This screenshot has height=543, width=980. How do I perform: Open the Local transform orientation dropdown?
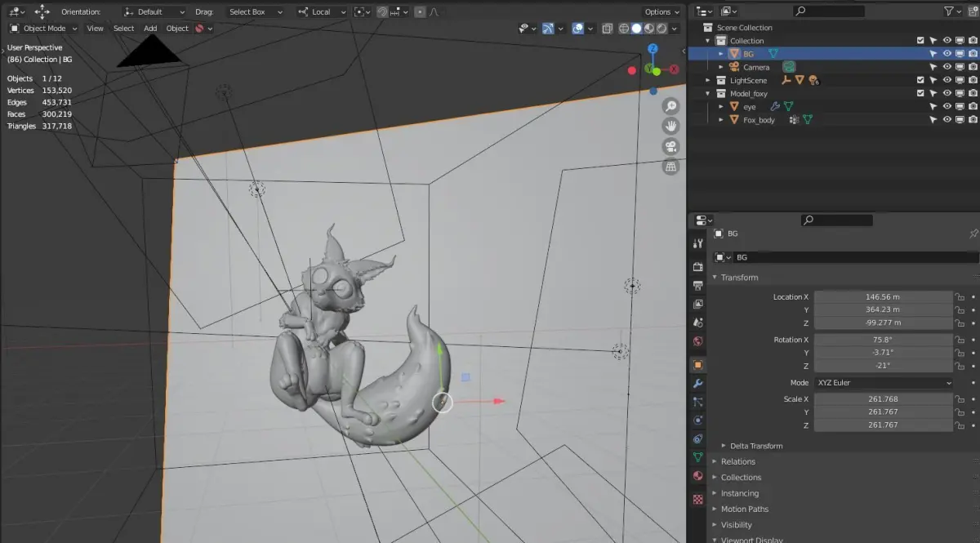321,12
